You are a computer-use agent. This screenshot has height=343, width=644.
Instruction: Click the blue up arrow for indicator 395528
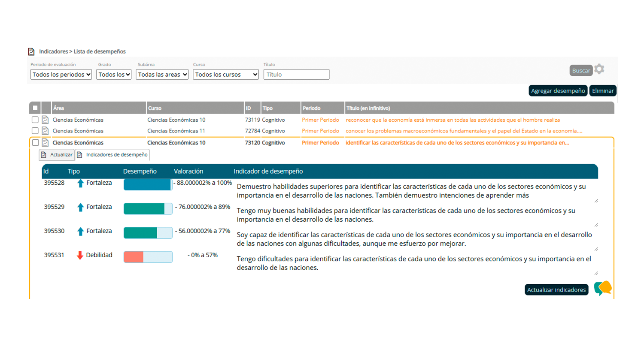coord(80,184)
